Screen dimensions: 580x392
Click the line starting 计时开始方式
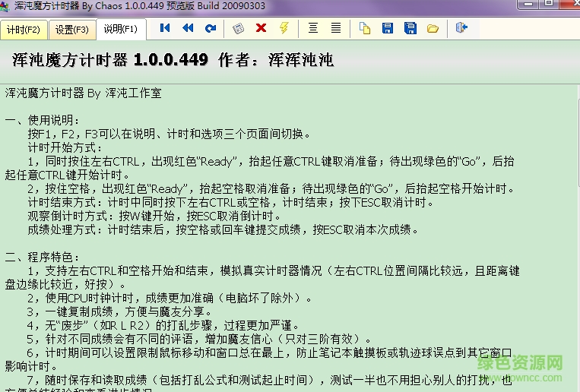click(65, 147)
